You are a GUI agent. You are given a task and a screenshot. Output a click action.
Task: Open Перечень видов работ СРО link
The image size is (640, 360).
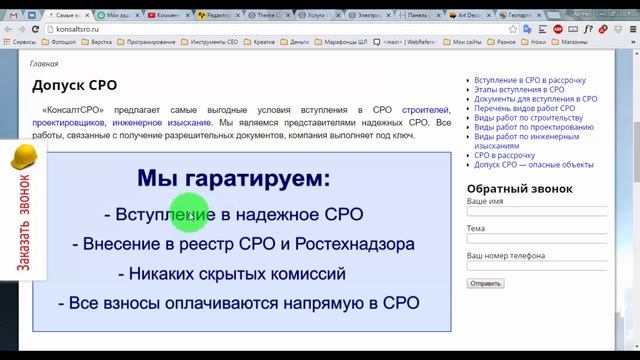524,108
